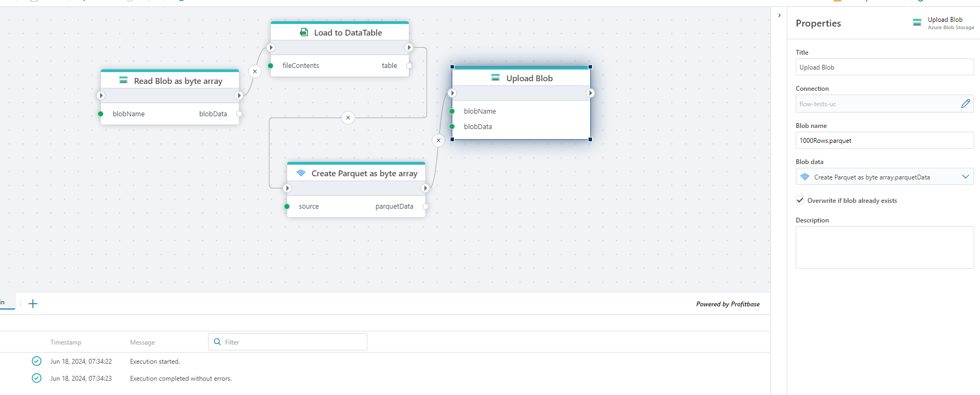Click the Upload Blob flow output port
This screenshot has height=395, width=980.
click(x=590, y=93)
